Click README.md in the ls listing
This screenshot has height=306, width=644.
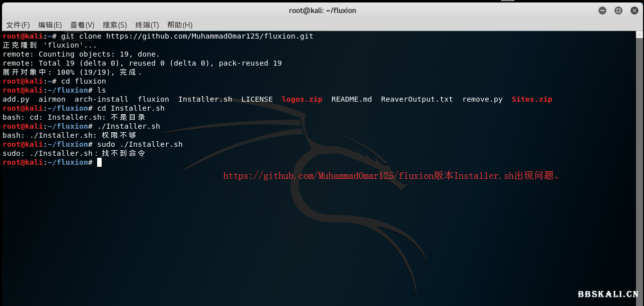click(352, 99)
